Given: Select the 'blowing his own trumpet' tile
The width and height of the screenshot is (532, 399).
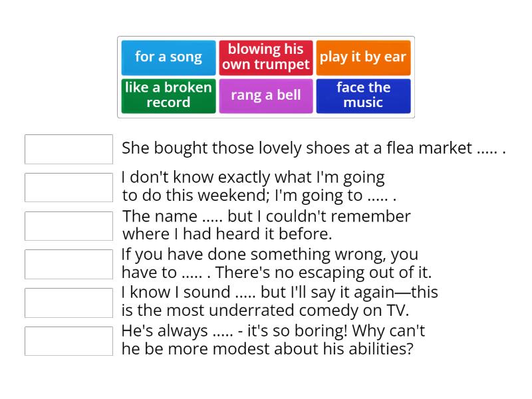Looking at the screenshot, I should 265,57.
